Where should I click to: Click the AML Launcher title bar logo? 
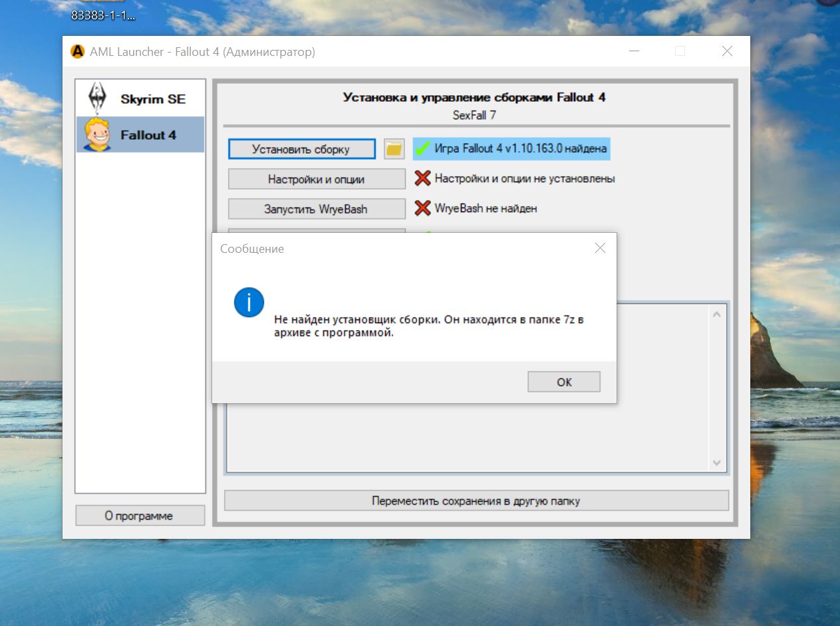tap(77, 52)
